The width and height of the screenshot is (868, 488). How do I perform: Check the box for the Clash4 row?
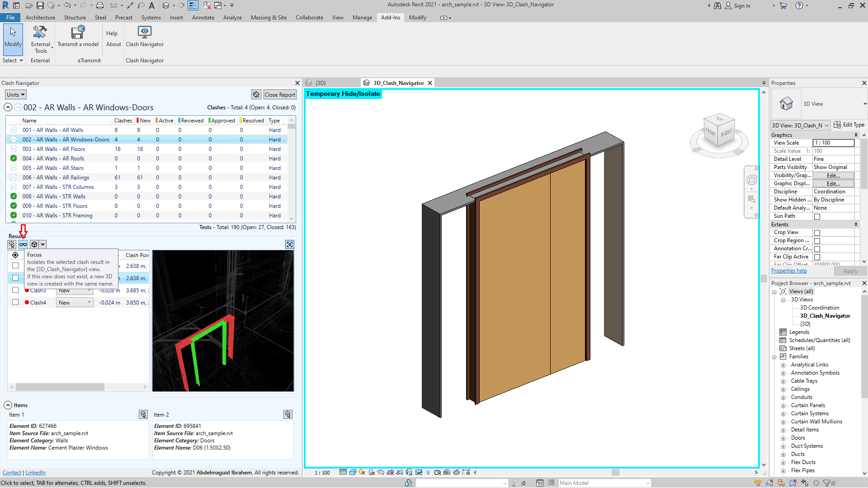(x=15, y=302)
